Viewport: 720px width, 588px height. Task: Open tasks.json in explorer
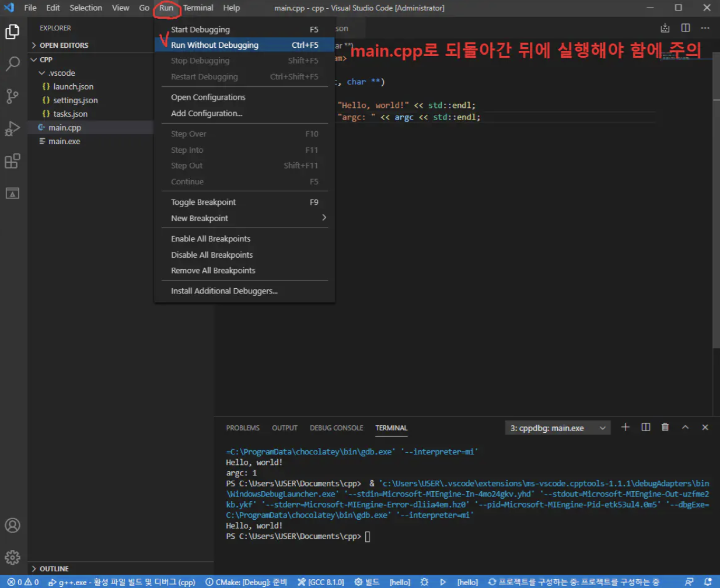(x=90, y=114)
